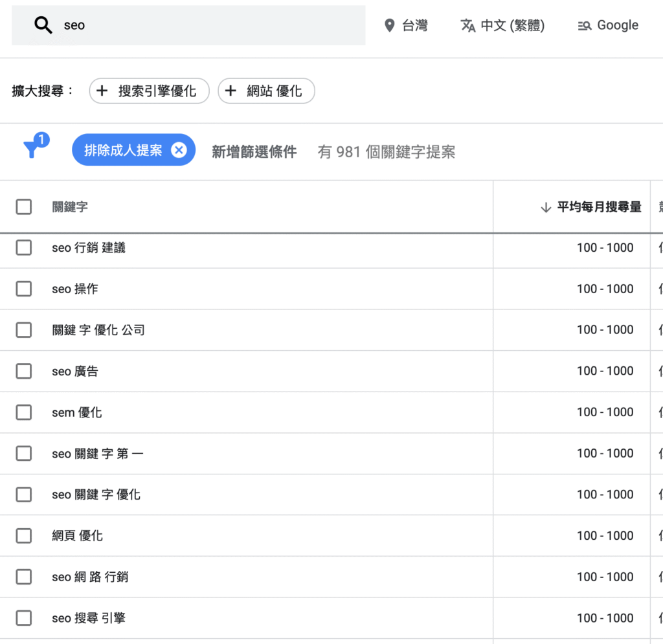Viewport: 663px width, 644px height.
Task: Add 網站 優化 to broaden search
Action: [x=266, y=91]
